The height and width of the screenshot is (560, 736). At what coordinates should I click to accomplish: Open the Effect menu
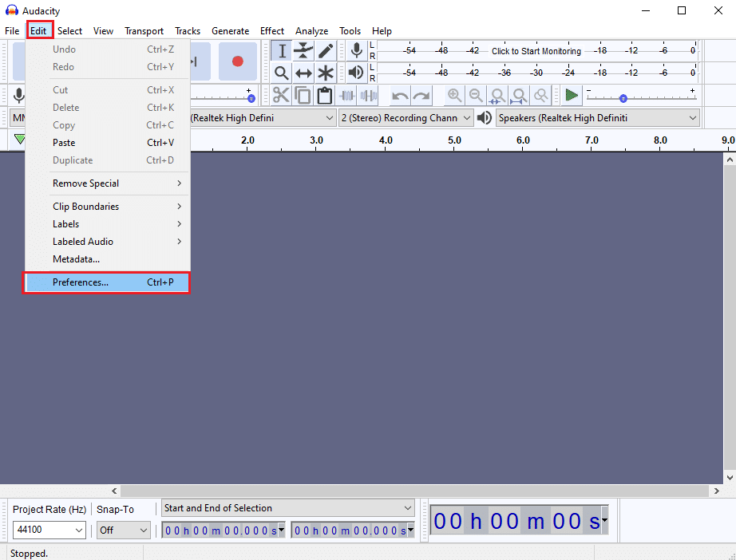272,31
